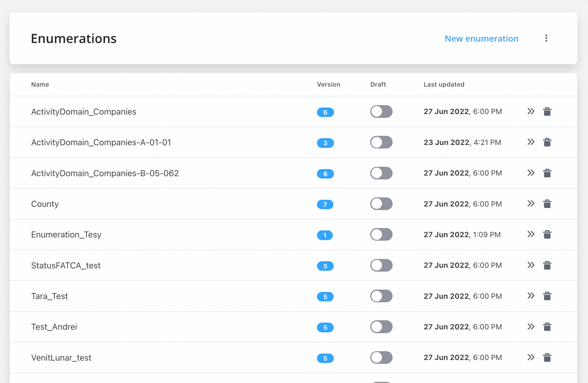The height and width of the screenshot is (383, 588).
Task: Click the 23 Jun 2022, 4:21 PM date
Action: pos(462,143)
